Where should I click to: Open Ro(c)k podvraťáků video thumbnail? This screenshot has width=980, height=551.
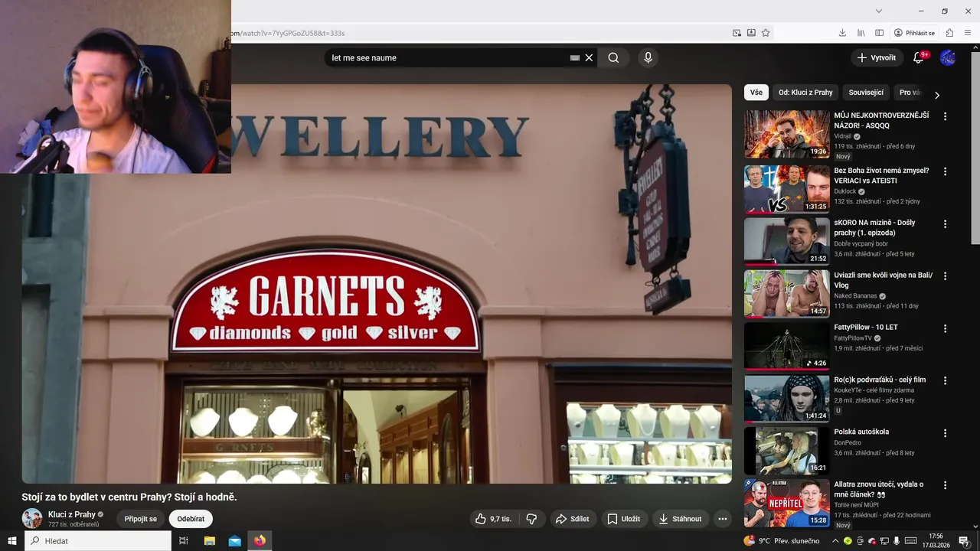tap(787, 398)
